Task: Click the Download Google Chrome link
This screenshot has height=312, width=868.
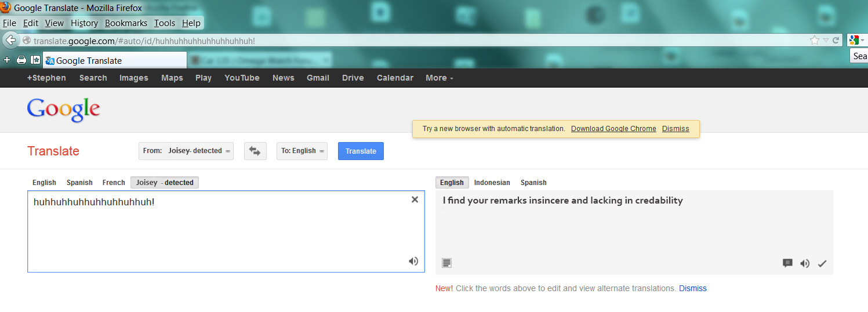Action: pos(613,129)
